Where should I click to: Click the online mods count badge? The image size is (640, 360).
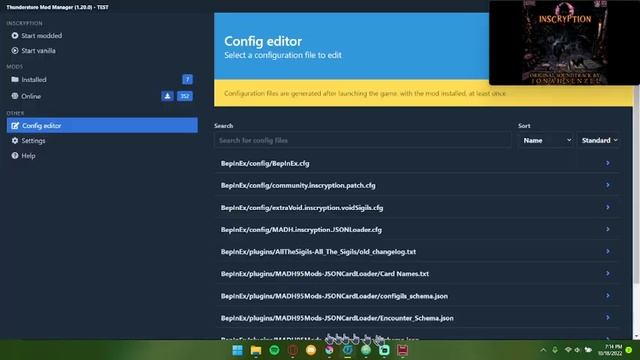pyautogui.click(x=185, y=96)
